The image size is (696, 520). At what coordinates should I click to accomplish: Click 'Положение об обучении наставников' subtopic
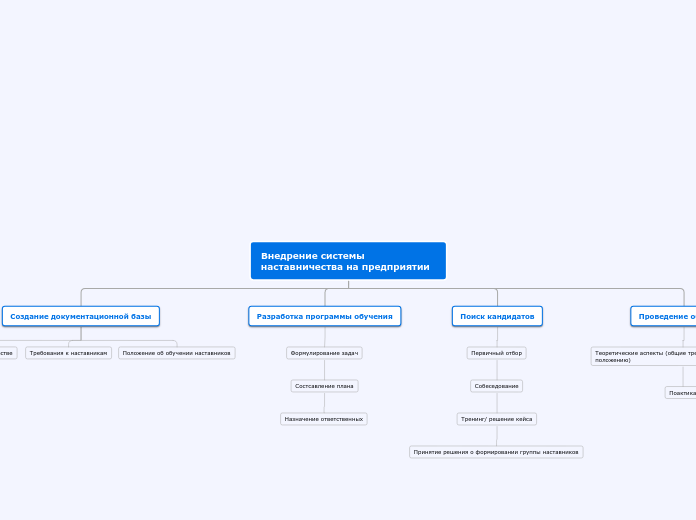177,353
